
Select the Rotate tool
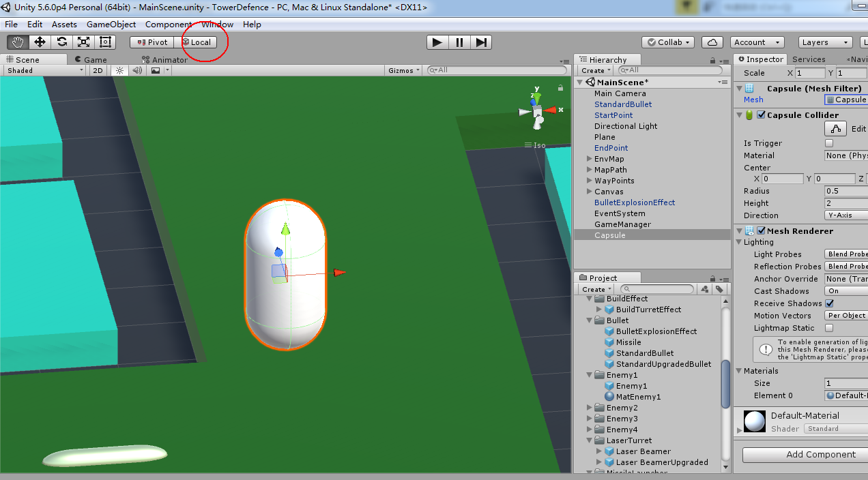point(61,42)
